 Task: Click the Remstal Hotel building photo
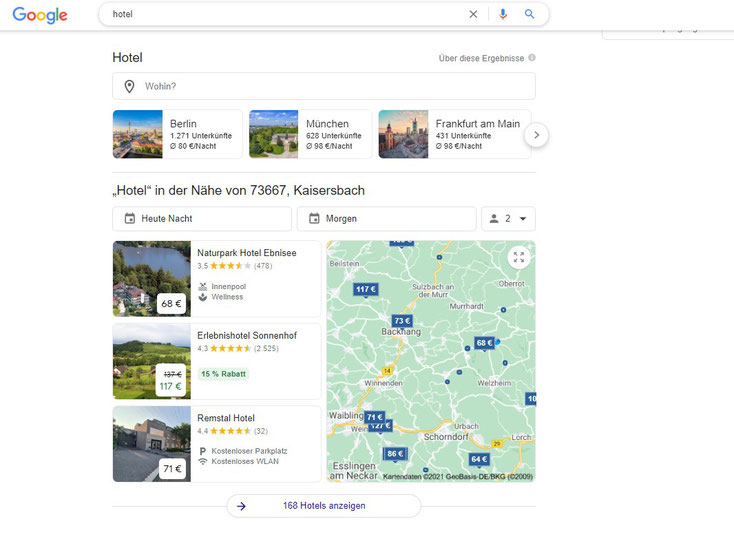coord(152,444)
